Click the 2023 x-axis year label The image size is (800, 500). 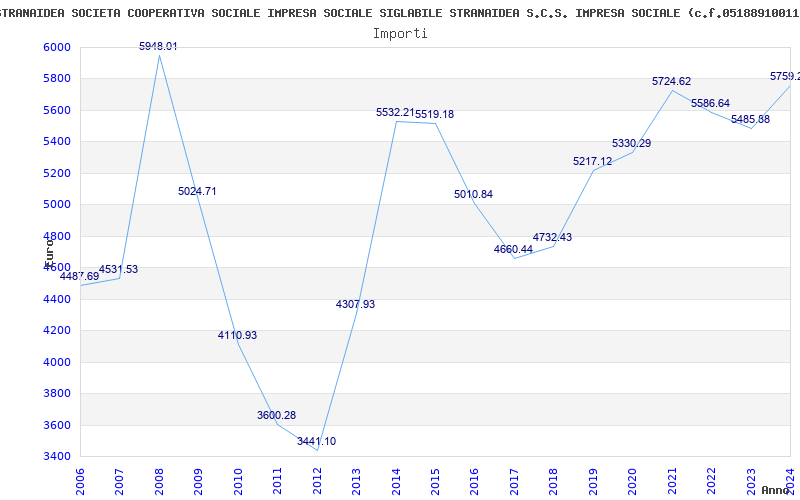(x=751, y=482)
